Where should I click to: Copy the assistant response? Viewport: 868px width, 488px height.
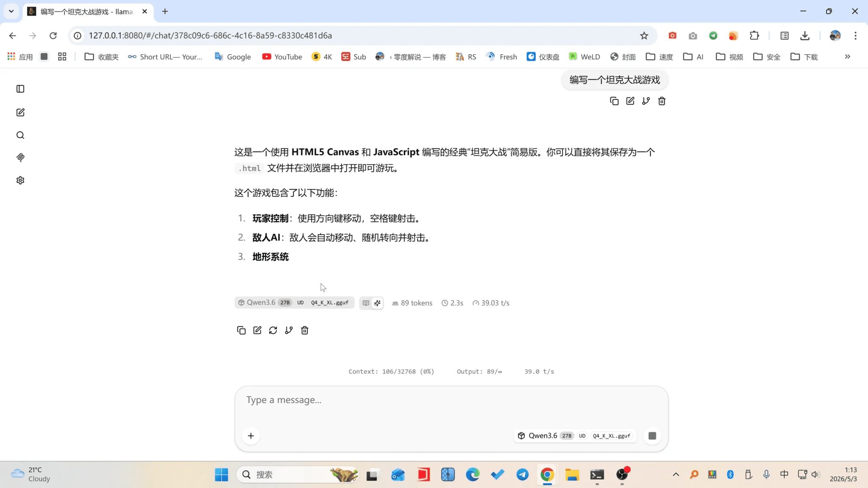tap(241, 330)
